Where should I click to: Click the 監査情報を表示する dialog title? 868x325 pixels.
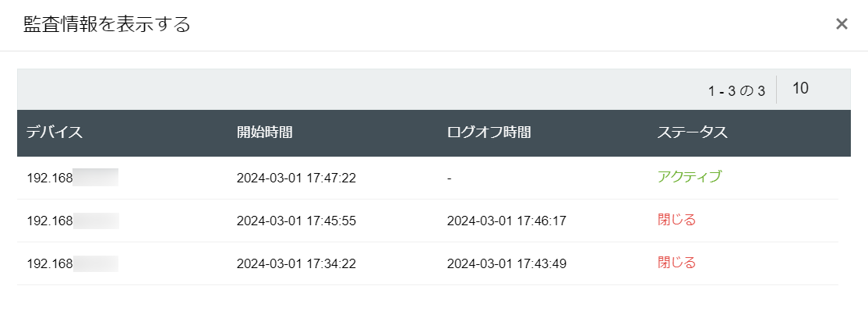pyautogui.click(x=107, y=24)
